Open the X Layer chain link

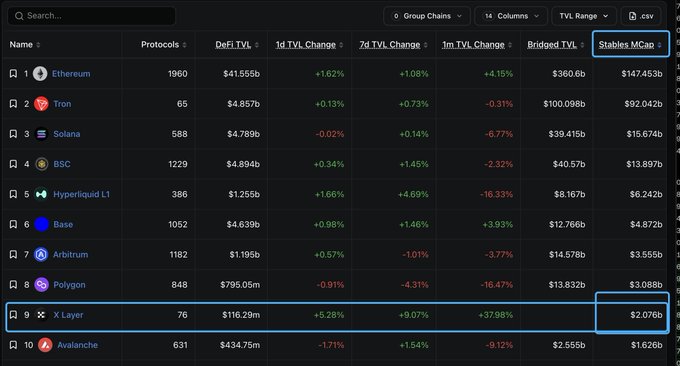pos(68,315)
